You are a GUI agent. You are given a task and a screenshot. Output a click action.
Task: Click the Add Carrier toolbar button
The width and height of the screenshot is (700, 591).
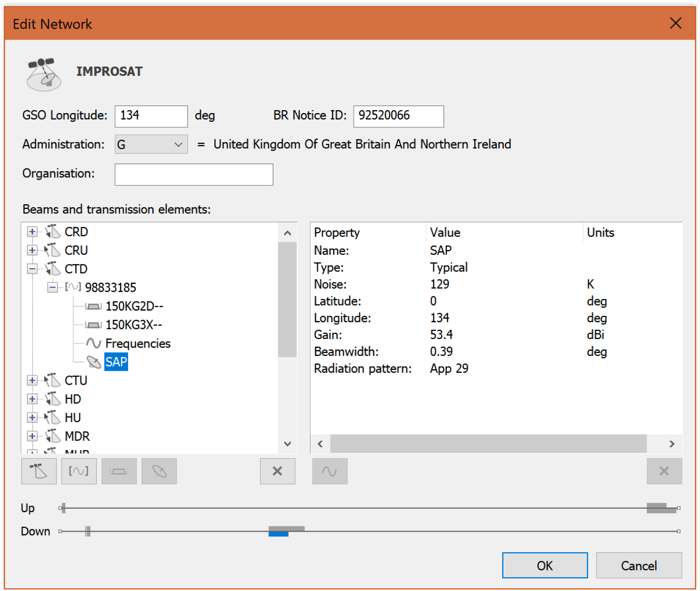[x=119, y=471]
